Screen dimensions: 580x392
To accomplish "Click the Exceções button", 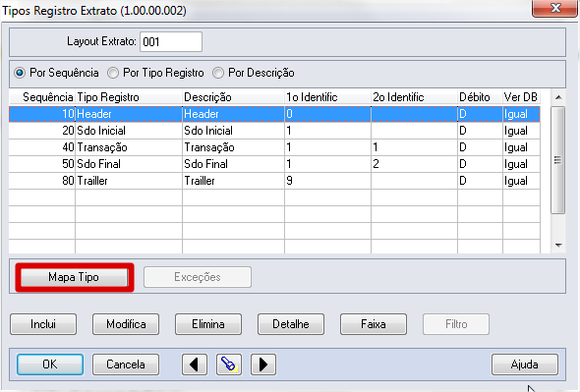I will click(x=198, y=277).
